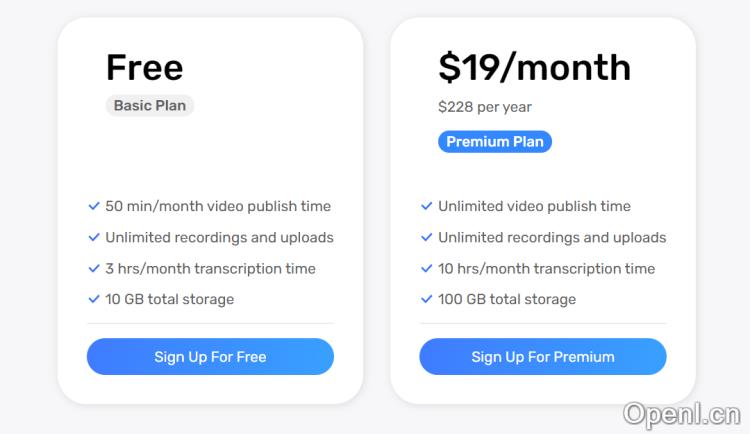Click the Openl.cn watermark text
This screenshot has height=434, width=750.
(x=680, y=412)
